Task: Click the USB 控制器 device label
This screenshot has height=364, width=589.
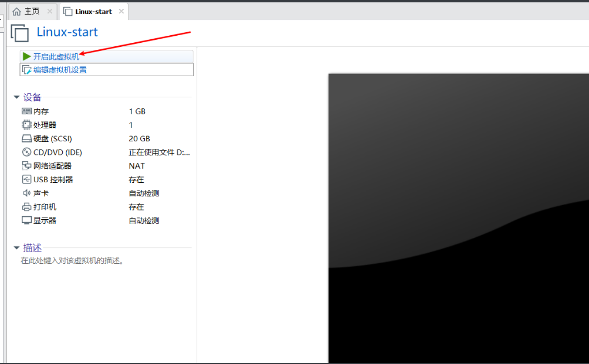Action: [53, 180]
